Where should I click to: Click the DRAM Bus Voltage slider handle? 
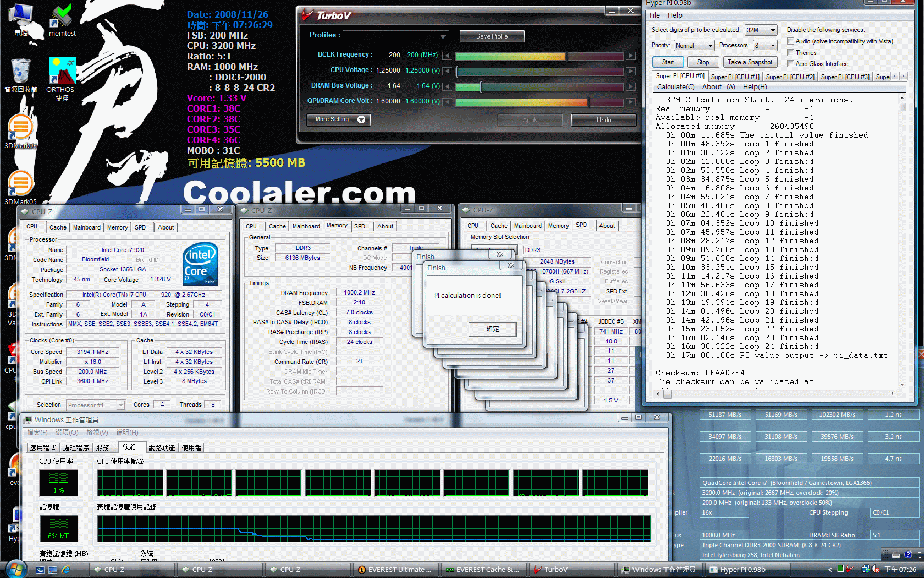481,86
